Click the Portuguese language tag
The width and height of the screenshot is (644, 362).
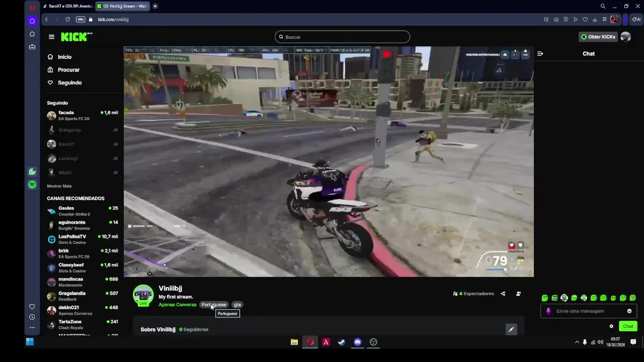click(214, 305)
